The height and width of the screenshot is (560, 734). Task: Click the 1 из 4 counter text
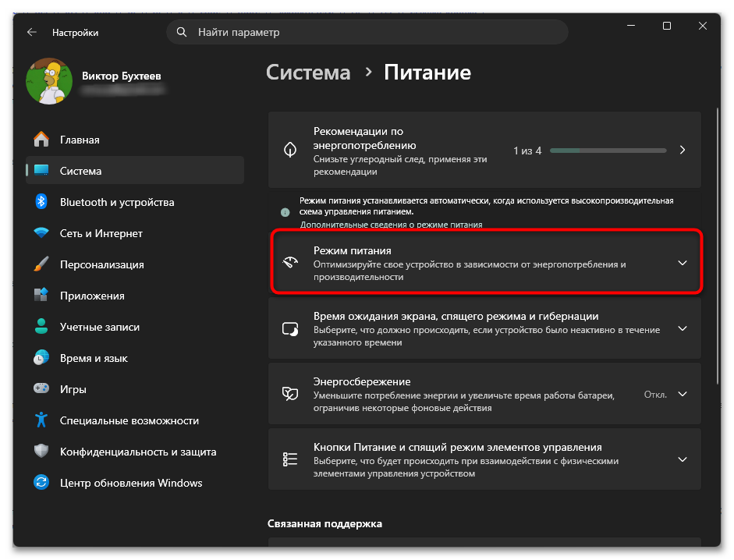(x=527, y=151)
